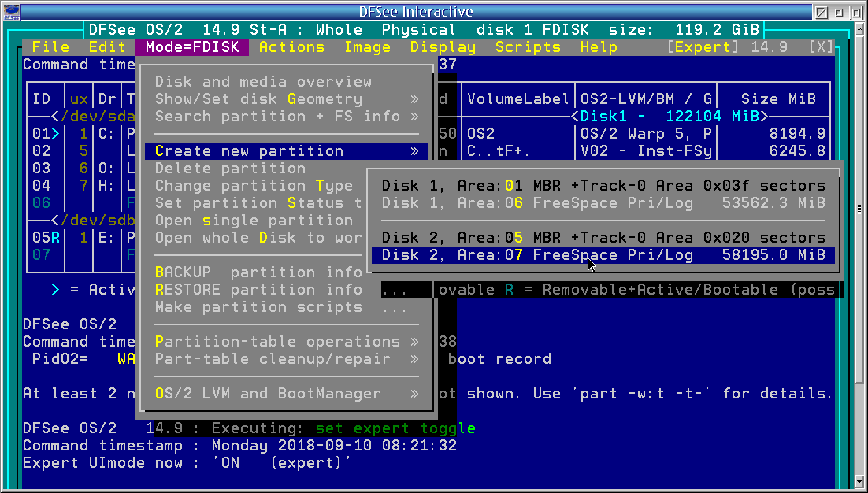Expand Show/Set disk Geometry submenu

[x=286, y=99]
